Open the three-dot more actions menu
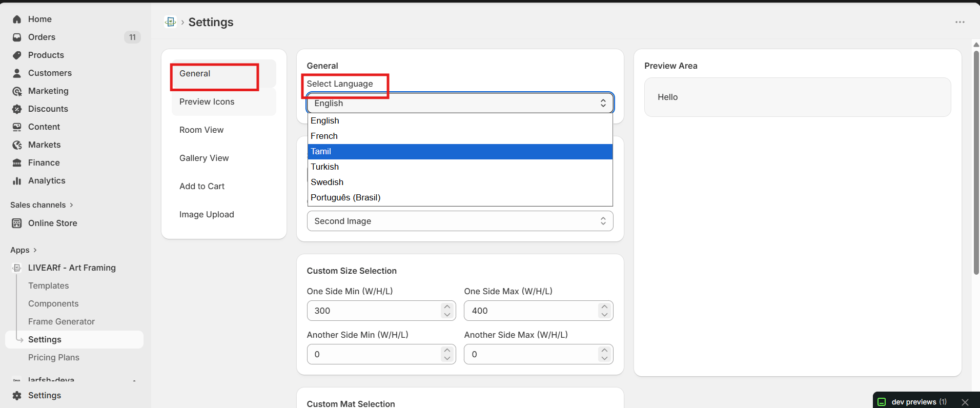Viewport: 980px width, 408px height. point(960,22)
